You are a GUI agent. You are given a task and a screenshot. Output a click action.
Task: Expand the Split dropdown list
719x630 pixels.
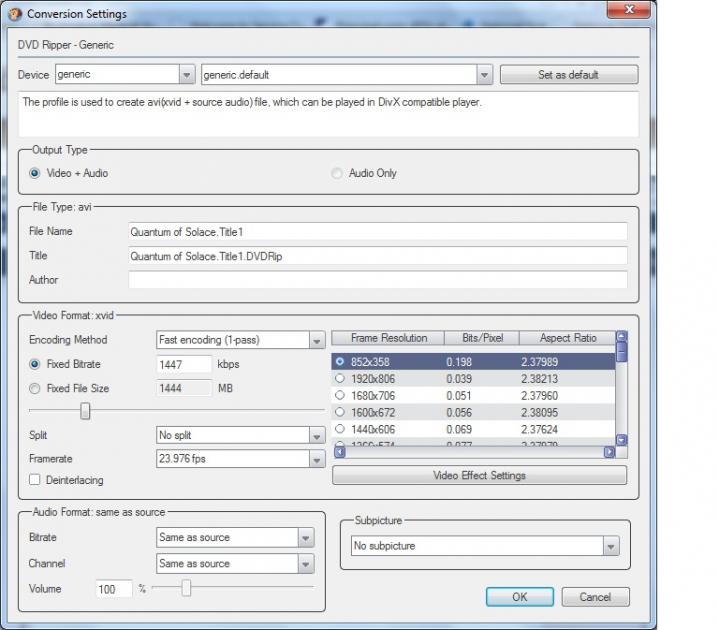click(317, 436)
